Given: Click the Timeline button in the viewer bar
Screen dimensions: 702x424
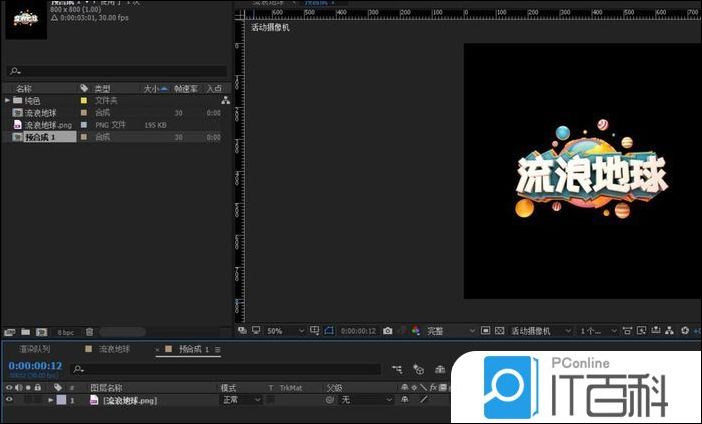Looking at the screenshot, I should point(656,330).
